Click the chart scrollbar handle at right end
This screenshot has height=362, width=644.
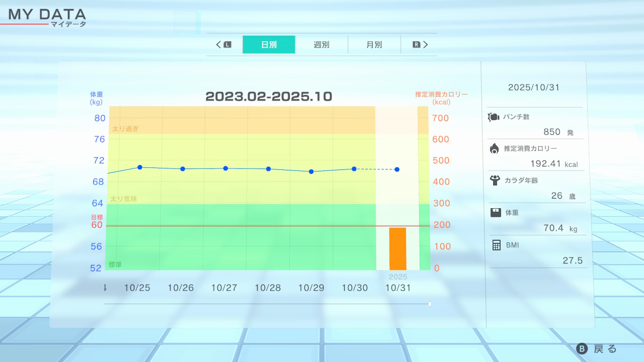point(430,304)
